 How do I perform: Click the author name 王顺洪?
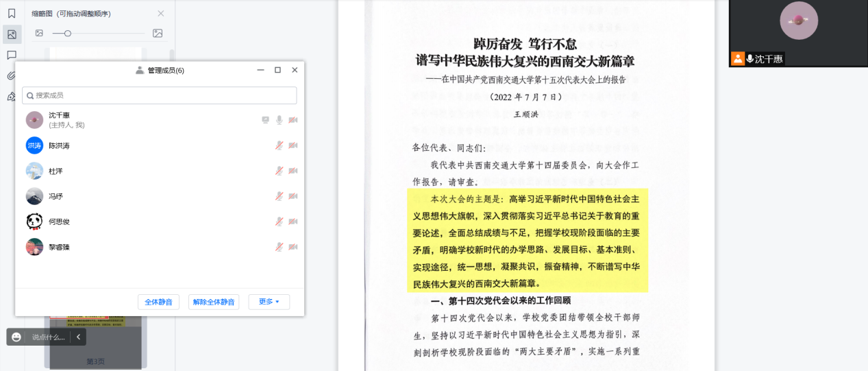pos(526,115)
